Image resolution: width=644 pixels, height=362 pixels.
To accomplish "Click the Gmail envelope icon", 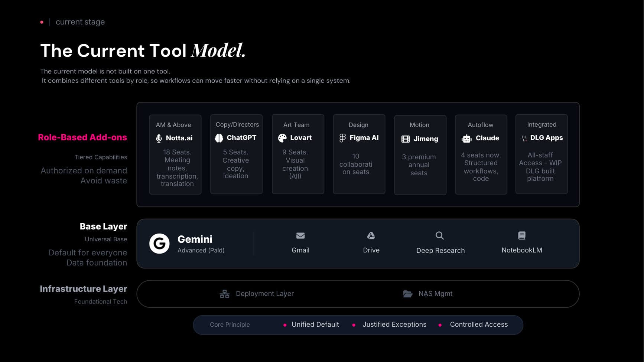I will [x=300, y=235].
